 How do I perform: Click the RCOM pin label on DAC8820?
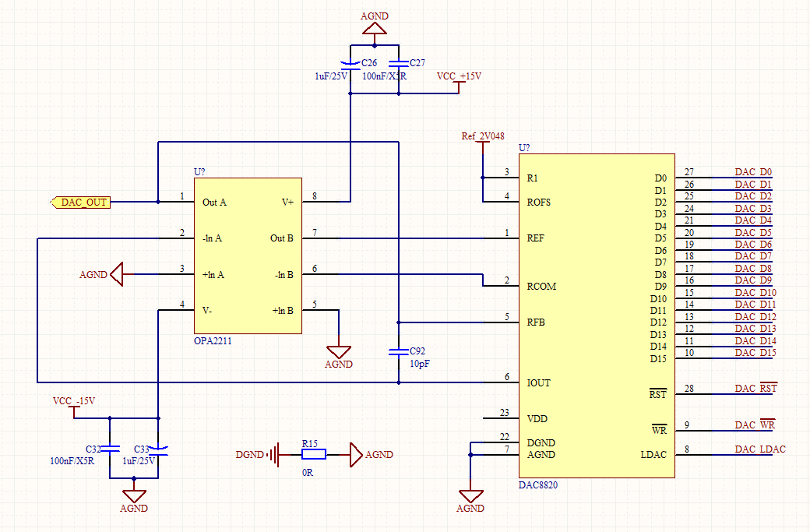541,287
